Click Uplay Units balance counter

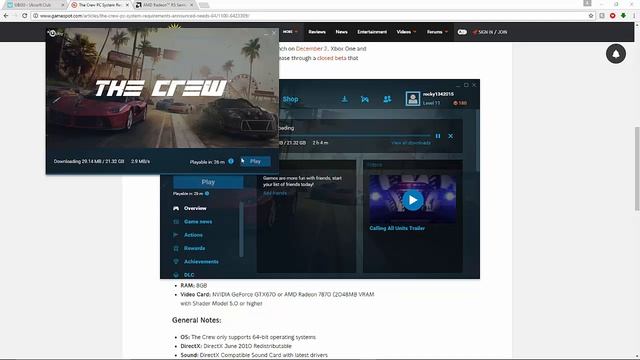pos(460,103)
